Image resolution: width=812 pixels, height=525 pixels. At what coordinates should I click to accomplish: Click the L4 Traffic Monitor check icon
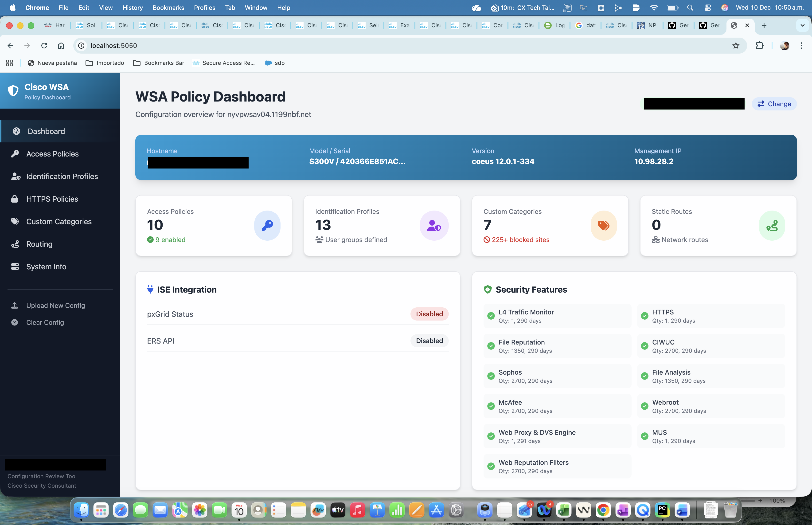491,316
